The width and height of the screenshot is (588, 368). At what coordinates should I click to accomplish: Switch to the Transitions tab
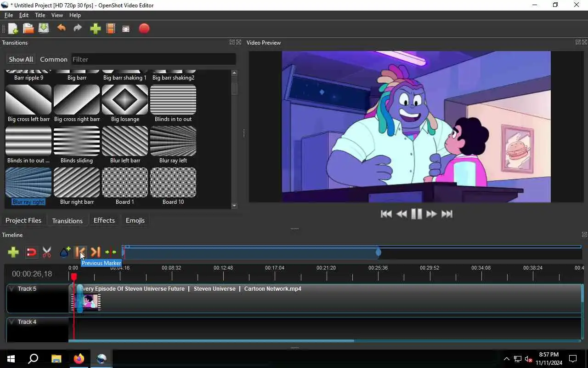coord(68,221)
